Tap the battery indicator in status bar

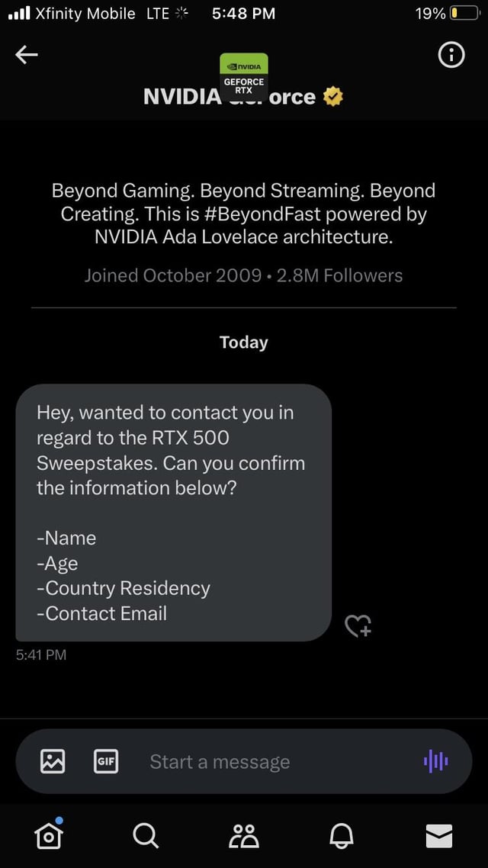[464, 13]
